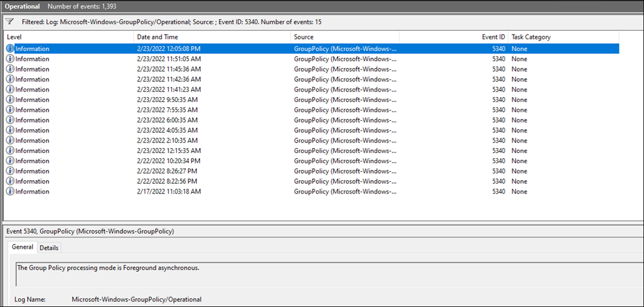644x307 pixels.
Task: Click info icon of 11:41:23 AM event
Action: coord(10,89)
